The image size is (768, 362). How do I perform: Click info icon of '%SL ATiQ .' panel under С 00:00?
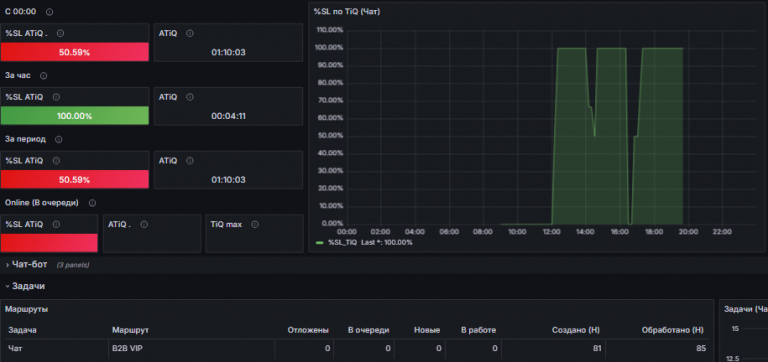pyautogui.click(x=60, y=33)
